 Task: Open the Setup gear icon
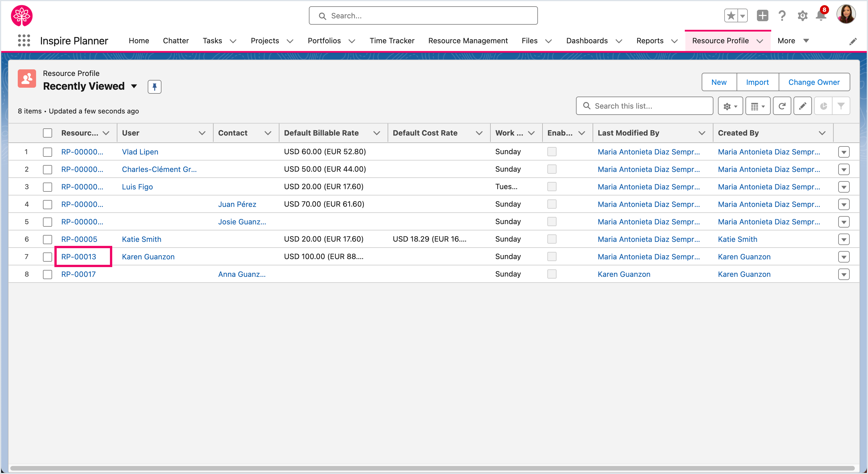coord(802,15)
